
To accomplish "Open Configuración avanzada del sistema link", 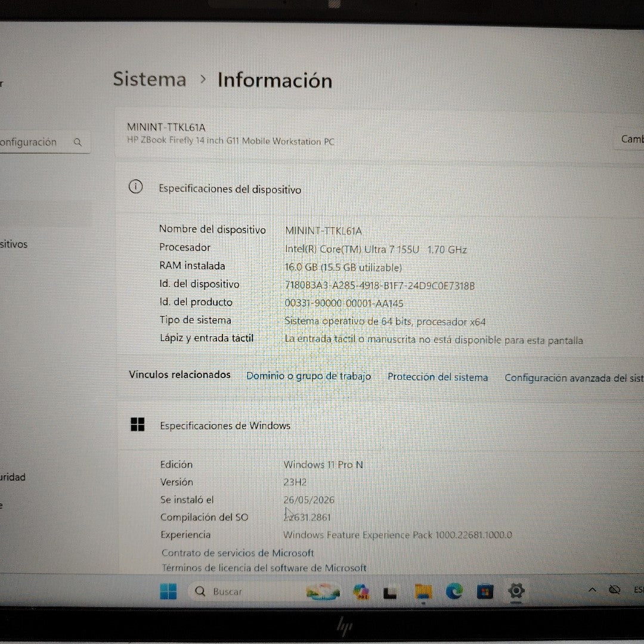I will coord(574,378).
